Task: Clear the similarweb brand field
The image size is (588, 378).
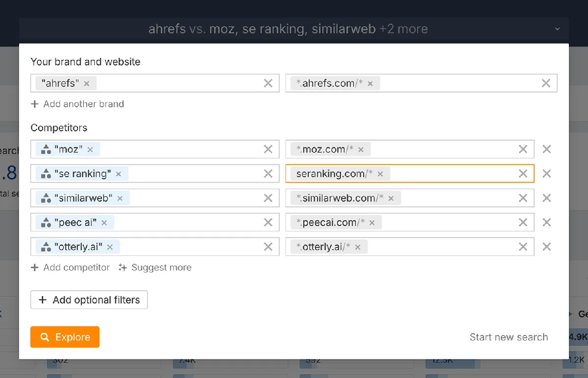Action: click(x=268, y=198)
